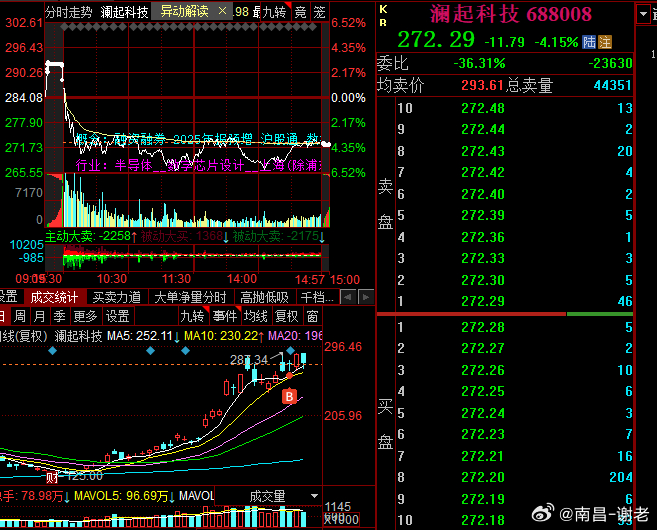Select buy level 8 price 272.20
The width and height of the screenshot is (657, 530).
[x=483, y=477]
